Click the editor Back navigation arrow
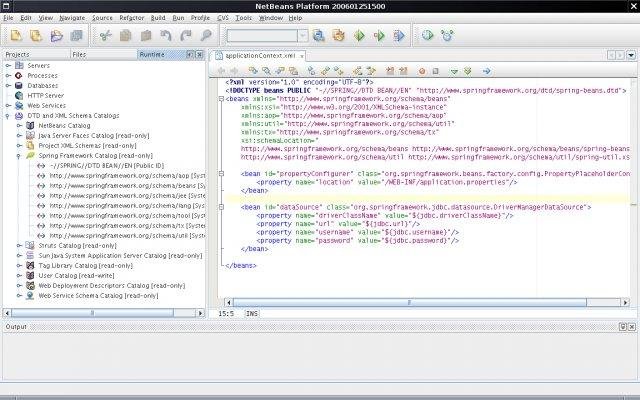The image size is (640, 400). [221, 71]
